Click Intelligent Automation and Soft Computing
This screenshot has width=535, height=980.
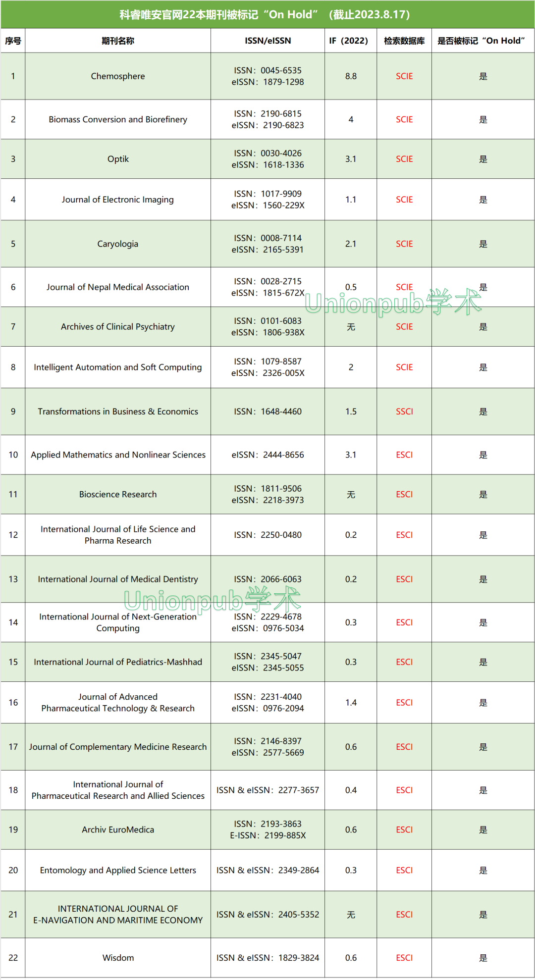click(118, 367)
